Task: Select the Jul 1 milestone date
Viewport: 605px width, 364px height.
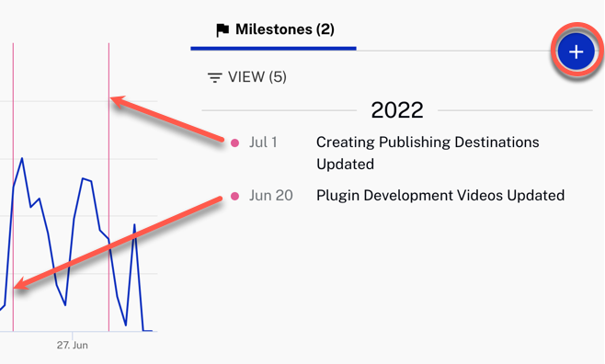Action: 263,142
